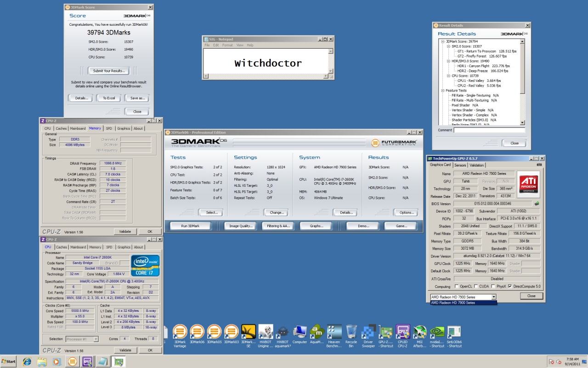The image size is (588, 368).
Task: Click the Internet Explorer taskbar icon
Action: click(x=26, y=362)
